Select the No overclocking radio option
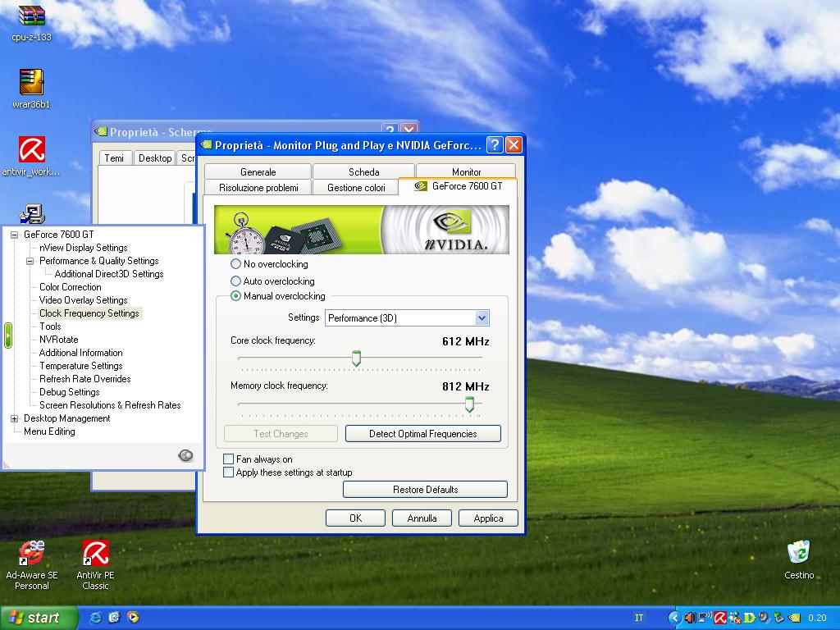Image resolution: width=840 pixels, height=630 pixels. 235,264
